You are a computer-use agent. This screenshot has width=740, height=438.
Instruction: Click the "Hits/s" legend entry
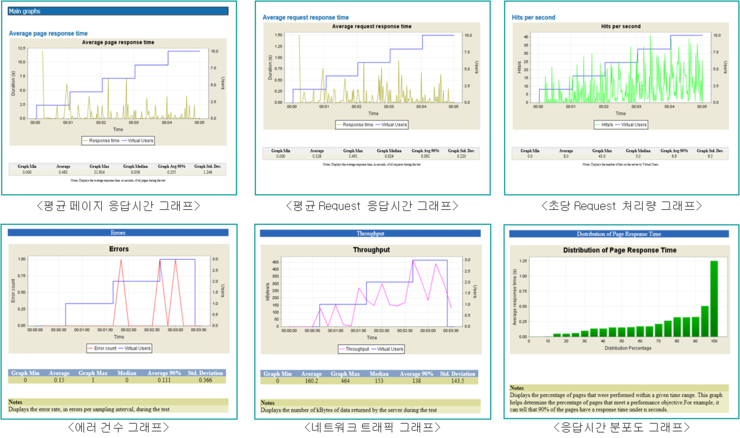[x=604, y=125]
